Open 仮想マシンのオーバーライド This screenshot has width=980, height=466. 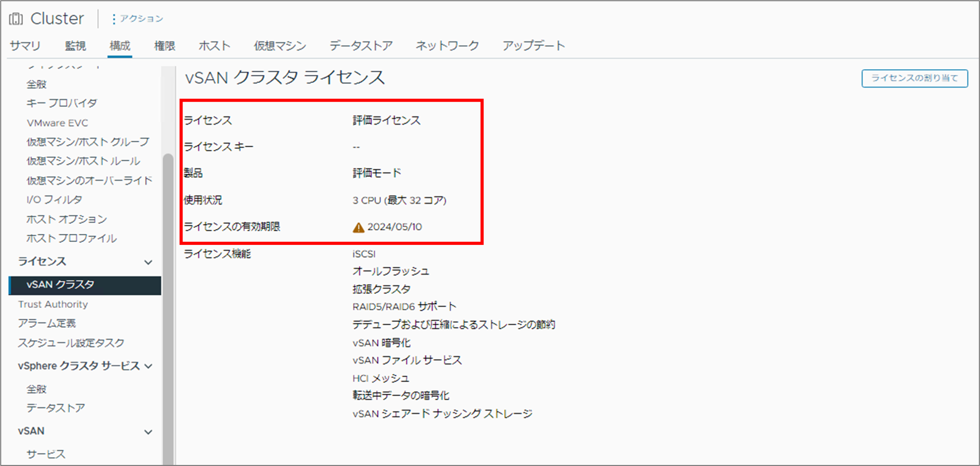click(89, 181)
